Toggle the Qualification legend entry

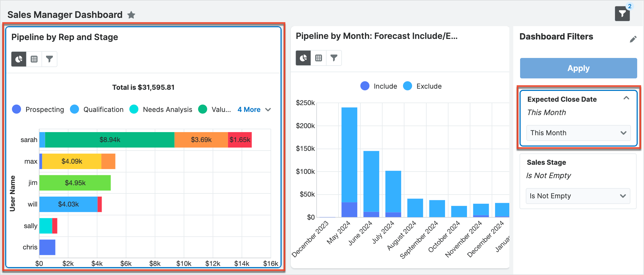pyautogui.click(x=103, y=109)
